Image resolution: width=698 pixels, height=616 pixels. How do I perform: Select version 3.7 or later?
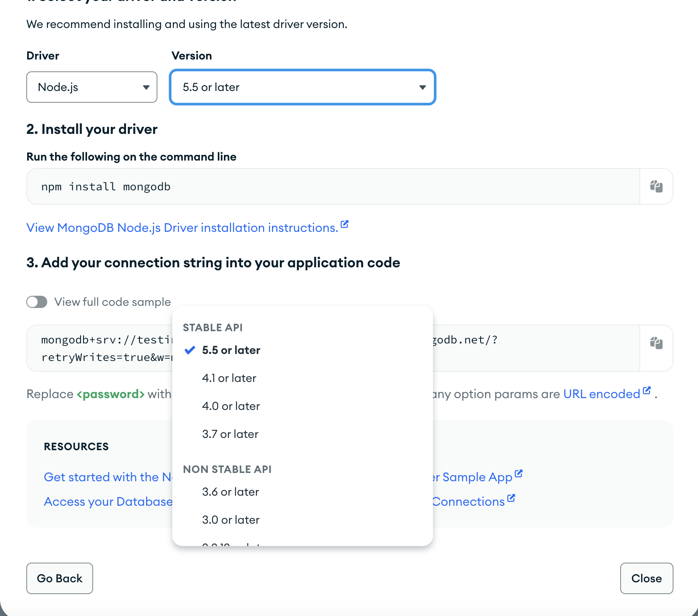click(230, 434)
